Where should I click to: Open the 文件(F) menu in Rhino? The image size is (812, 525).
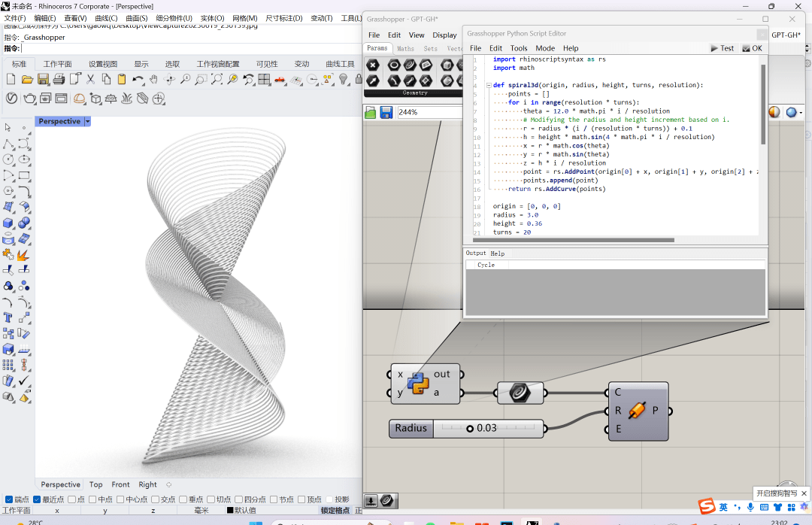pos(15,18)
